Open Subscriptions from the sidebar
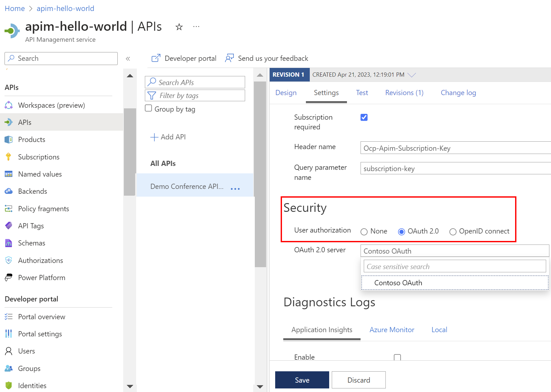This screenshot has height=392, width=551. 39,157
